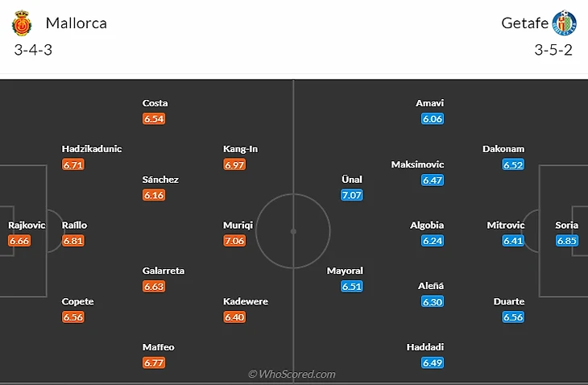The width and height of the screenshot is (588, 385).
Task: Open Kang-In's player name
Action: click(240, 149)
